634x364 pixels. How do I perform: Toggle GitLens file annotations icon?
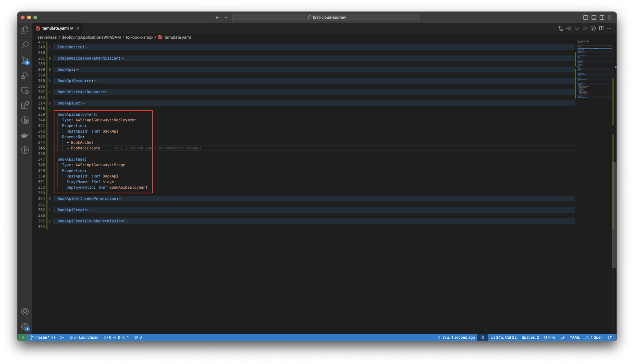pyautogui.click(x=593, y=28)
